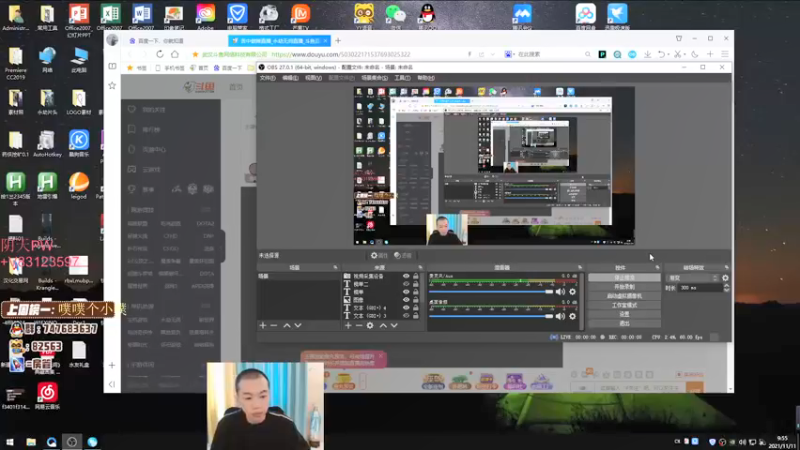This screenshot has height=450, width=800.
Task: Toggle visibility of 图像 source
Action: tap(406, 299)
